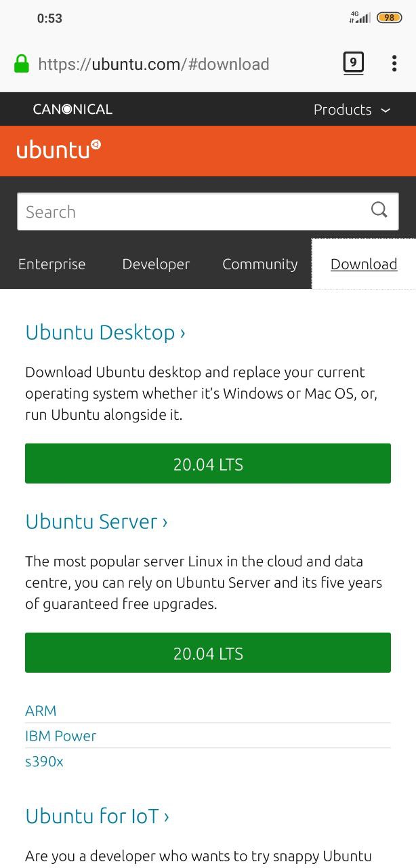
Task: Click into the Search input field
Action: pos(193,212)
